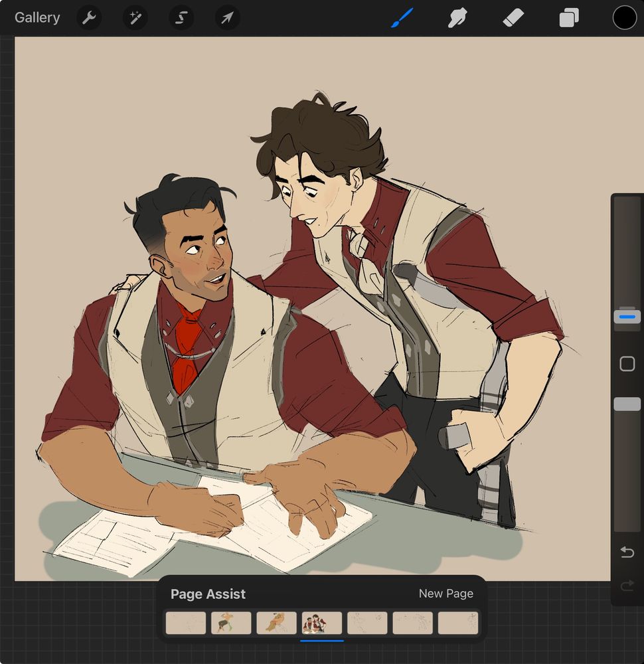Redo with the dimmed sidebar arrow
Screen dimensions: 644x664
(x=627, y=585)
